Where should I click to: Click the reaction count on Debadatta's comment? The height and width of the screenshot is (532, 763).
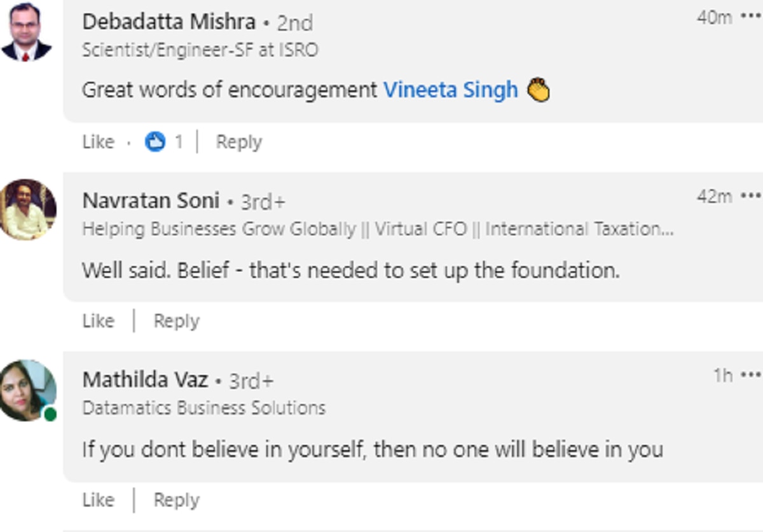tap(179, 142)
